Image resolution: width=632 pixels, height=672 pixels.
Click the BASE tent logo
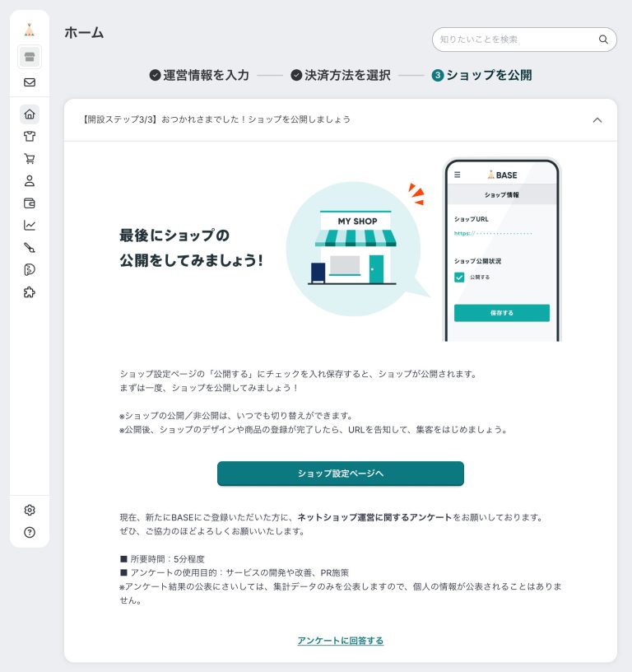(x=30, y=30)
